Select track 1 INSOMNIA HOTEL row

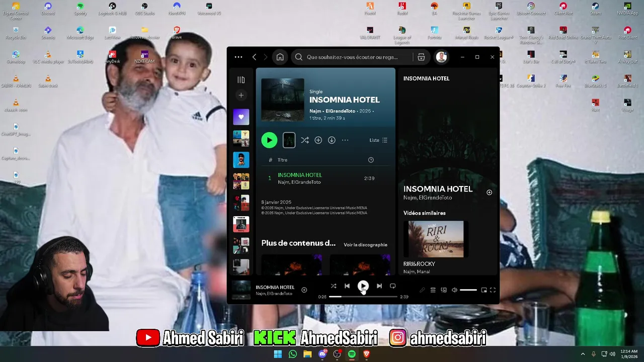[x=326, y=178]
